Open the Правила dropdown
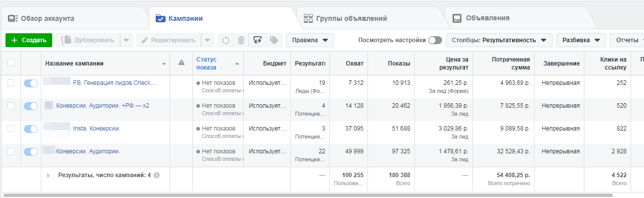Screen dimensions: 644x198 [x=310, y=40]
